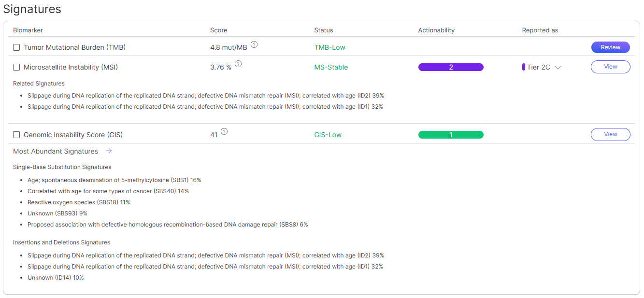The image size is (644, 298).
Task: Select the Tumor Mutational Burden checkbox
Action: point(16,47)
